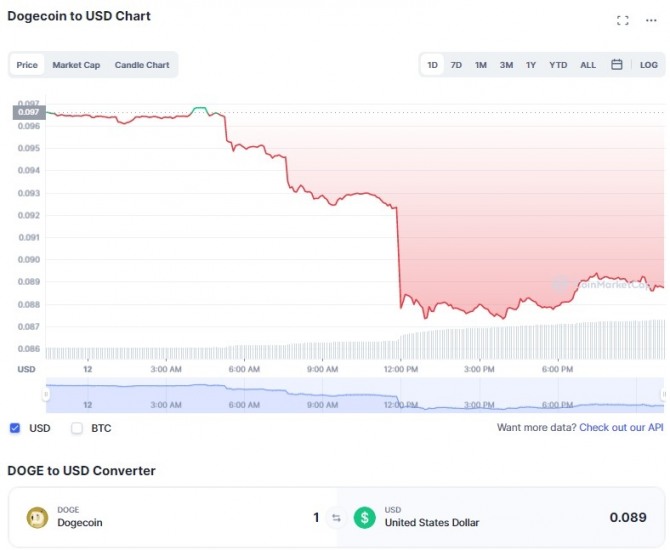Select the 7D time range
670x550 pixels.
456,65
